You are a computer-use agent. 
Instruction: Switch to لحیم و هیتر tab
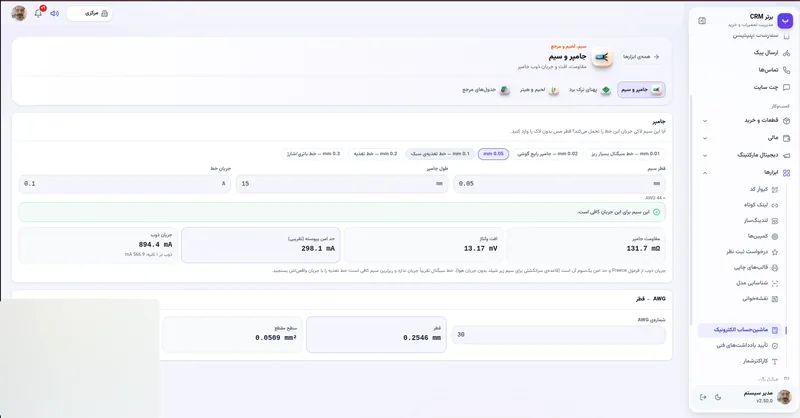click(x=539, y=90)
